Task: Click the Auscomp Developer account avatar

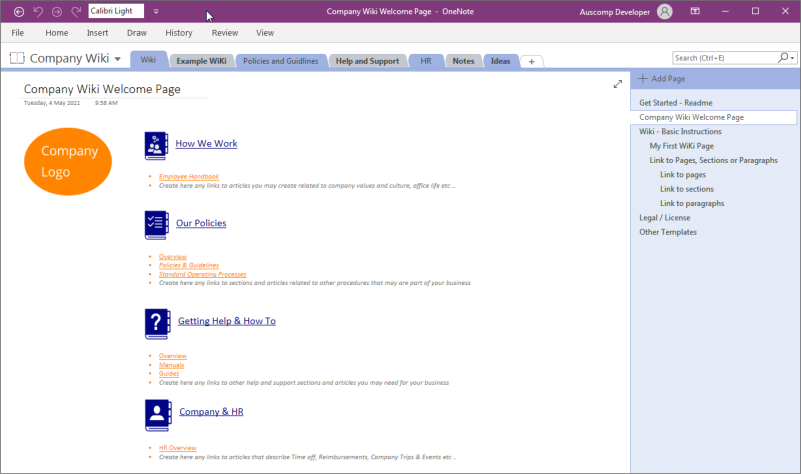Action: pos(666,12)
